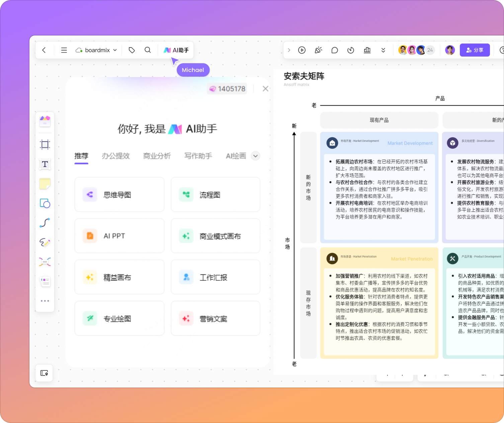Open the current user avatar
Viewport: 504px width, 423px height.
pos(450,50)
